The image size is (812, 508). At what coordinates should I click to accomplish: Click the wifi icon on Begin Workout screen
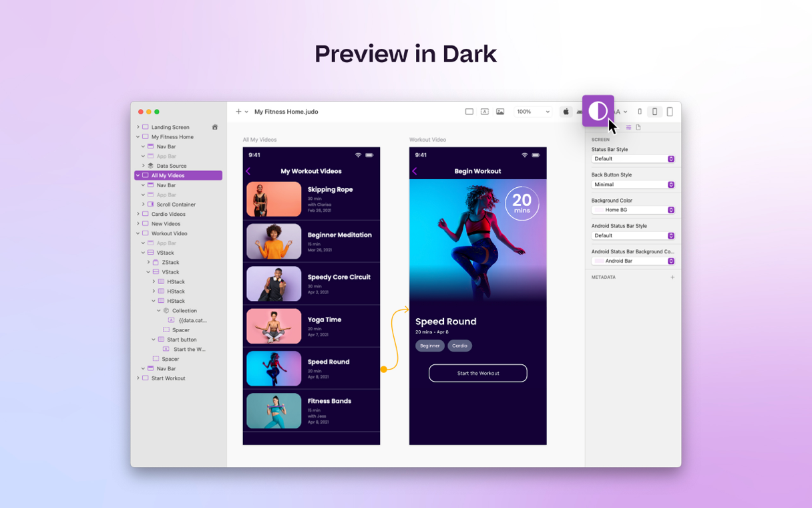pos(525,155)
